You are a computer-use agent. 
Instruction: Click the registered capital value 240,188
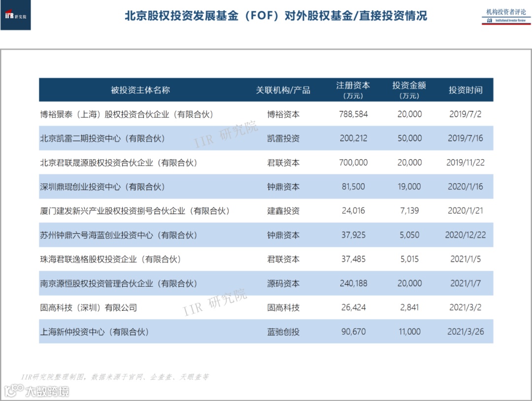pyautogui.click(x=353, y=283)
